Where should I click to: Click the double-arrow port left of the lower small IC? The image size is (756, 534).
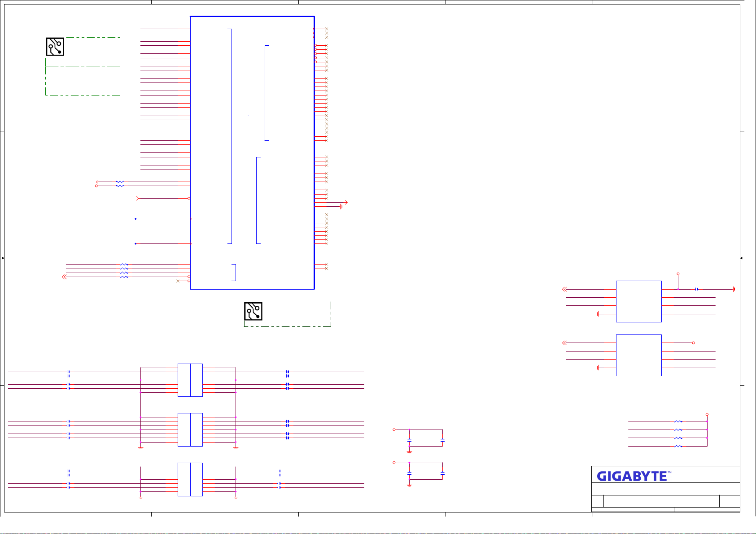(x=564, y=343)
